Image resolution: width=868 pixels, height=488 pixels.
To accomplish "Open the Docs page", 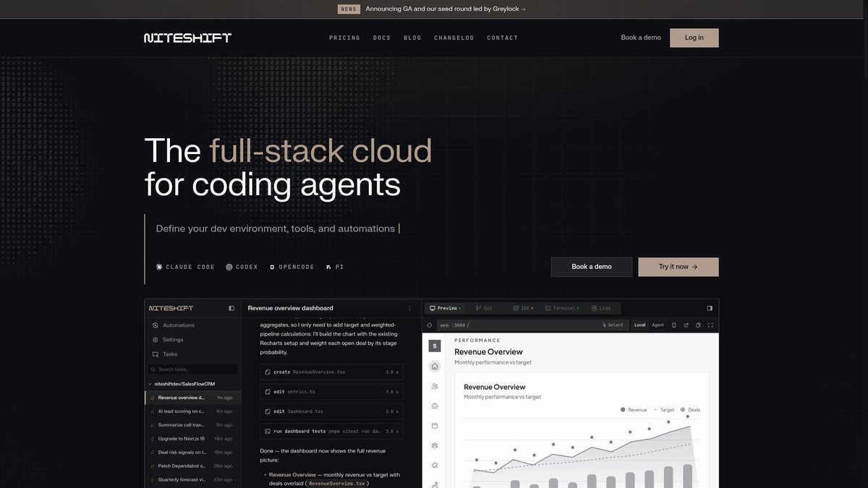I will click(x=382, y=38).
